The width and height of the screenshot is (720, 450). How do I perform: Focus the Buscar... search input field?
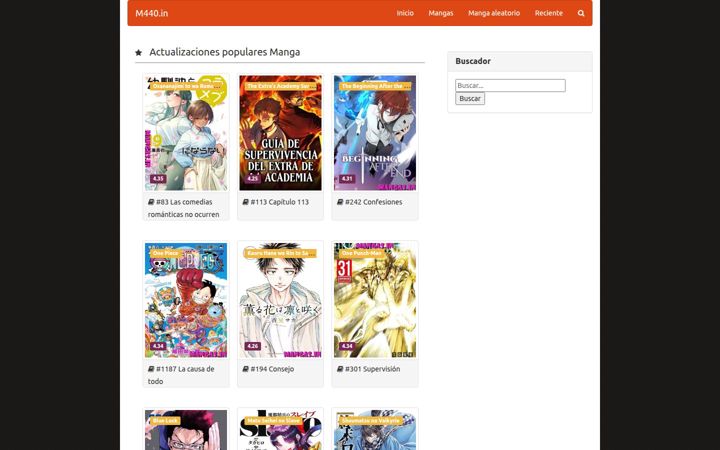click(x=510, y=85)
